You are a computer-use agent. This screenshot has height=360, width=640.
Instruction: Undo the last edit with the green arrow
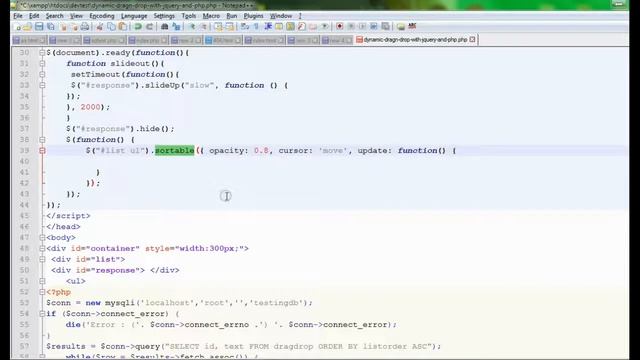point(138,27)
